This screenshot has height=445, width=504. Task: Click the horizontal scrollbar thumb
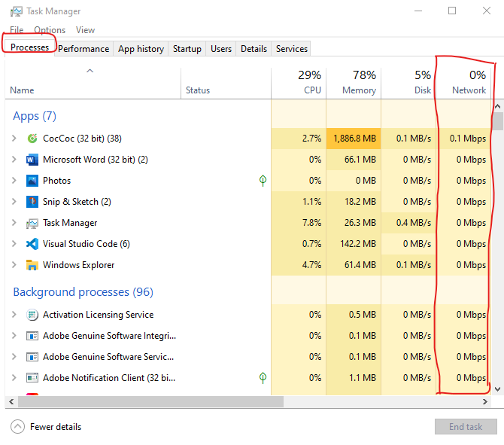(x=150, y=401)
